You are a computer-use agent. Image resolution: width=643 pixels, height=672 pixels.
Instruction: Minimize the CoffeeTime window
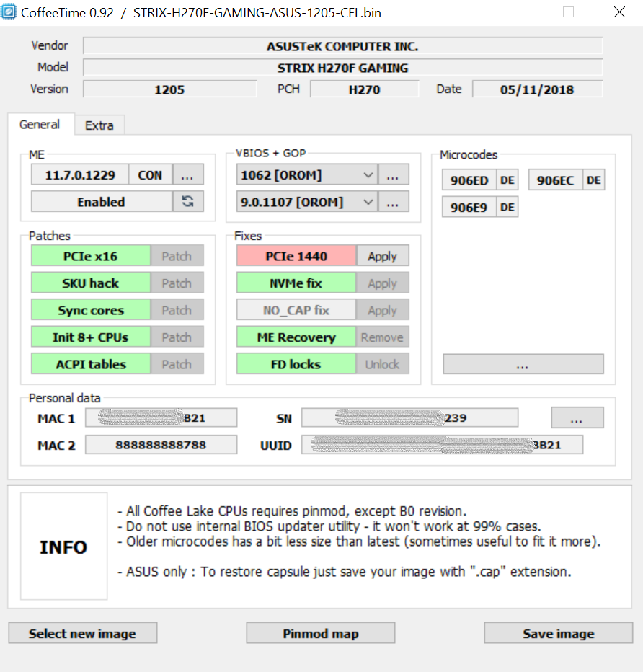tap(518, 12)
